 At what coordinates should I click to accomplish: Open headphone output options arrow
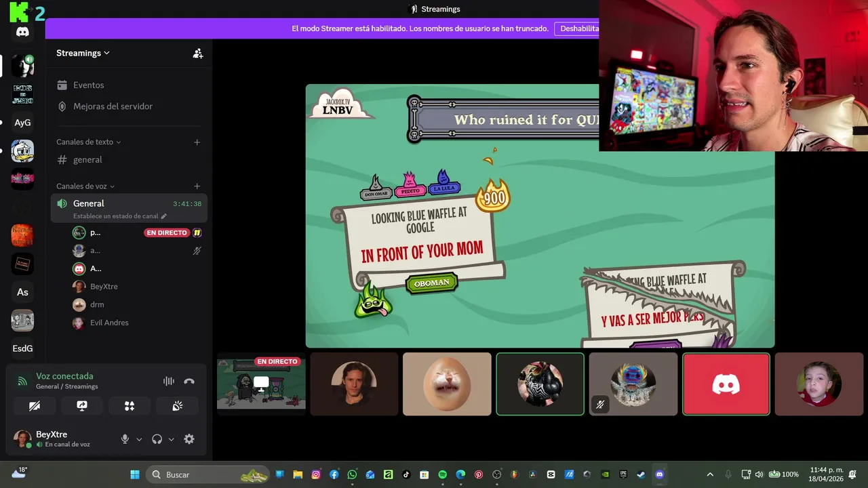[x=172, y=439]
